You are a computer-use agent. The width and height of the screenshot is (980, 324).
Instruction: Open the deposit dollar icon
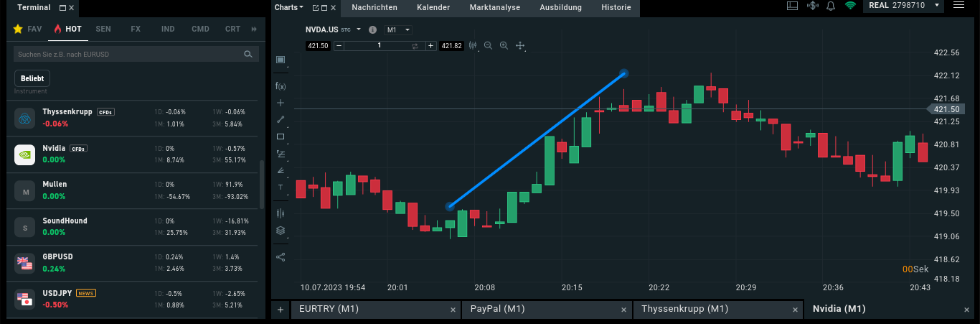pyautogui.click(x=812, y=6)
